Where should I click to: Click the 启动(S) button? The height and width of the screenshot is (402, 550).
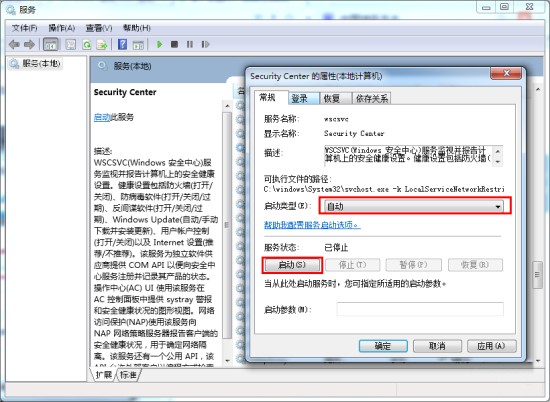tap(292, 265)
